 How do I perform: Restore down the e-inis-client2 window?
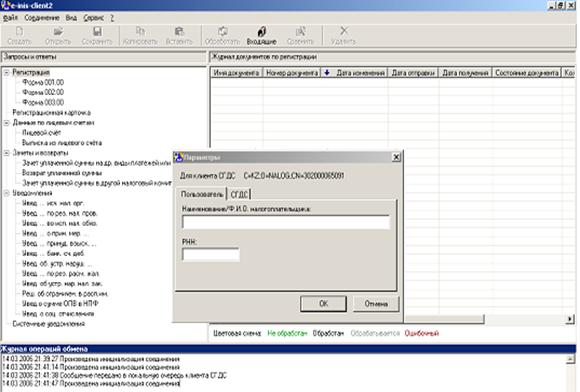pos(560,5)
